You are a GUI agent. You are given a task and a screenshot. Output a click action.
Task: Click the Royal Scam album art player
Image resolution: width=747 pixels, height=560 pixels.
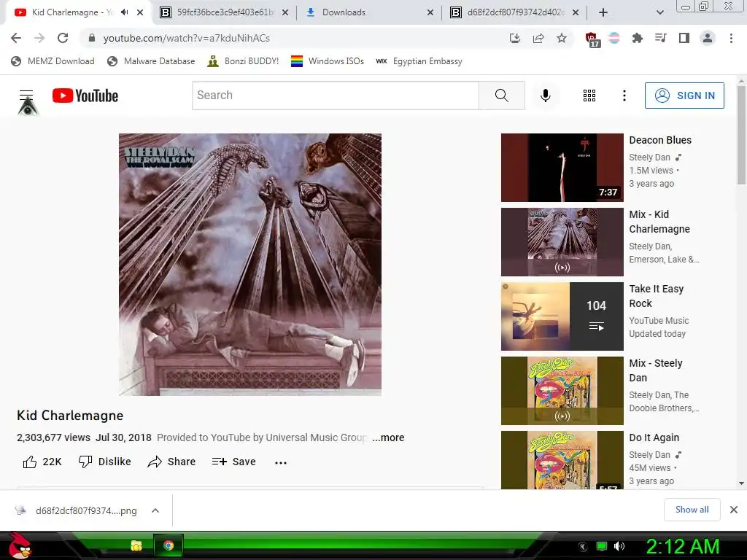pyautogui.click(x=250, y=264)
